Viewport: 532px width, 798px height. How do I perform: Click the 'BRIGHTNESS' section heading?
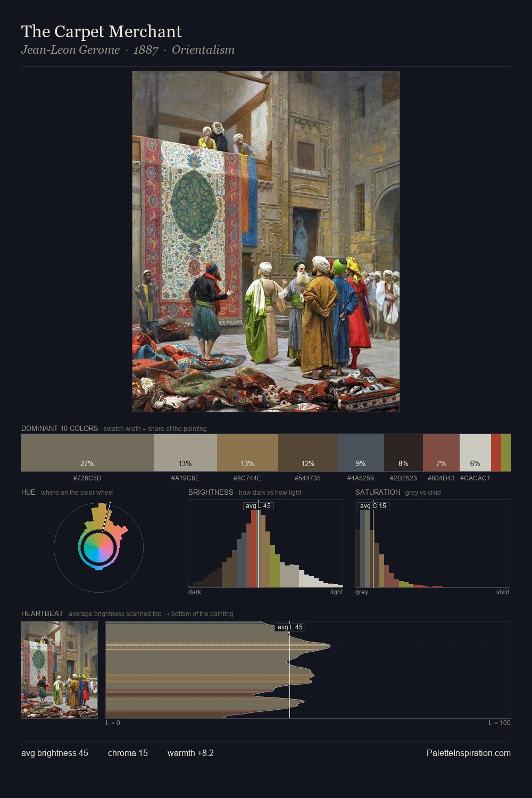(x=211, y=492)
